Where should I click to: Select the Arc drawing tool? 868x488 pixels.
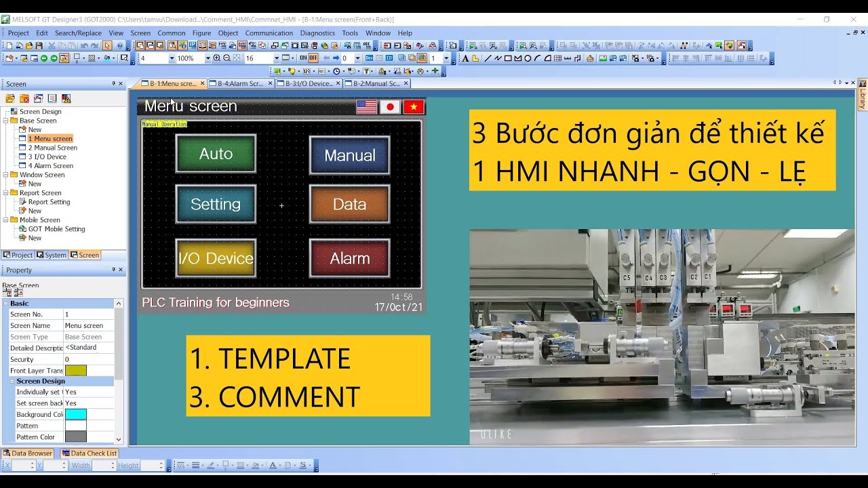[537, 58]
